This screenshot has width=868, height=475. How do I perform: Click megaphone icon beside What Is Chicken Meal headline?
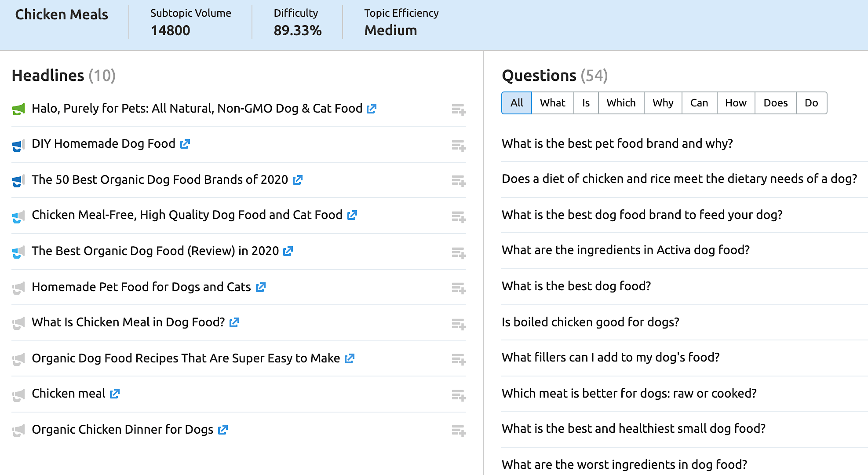click(x=18, y=323)
